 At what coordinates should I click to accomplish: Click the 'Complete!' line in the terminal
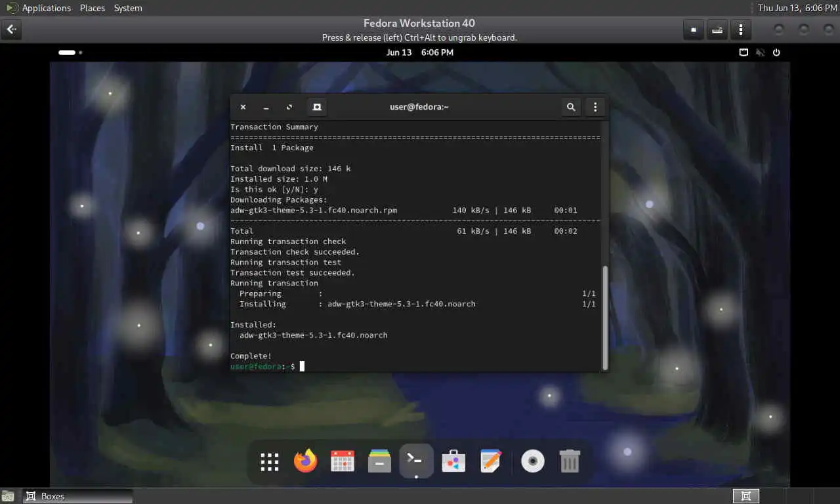pos(251,356)
